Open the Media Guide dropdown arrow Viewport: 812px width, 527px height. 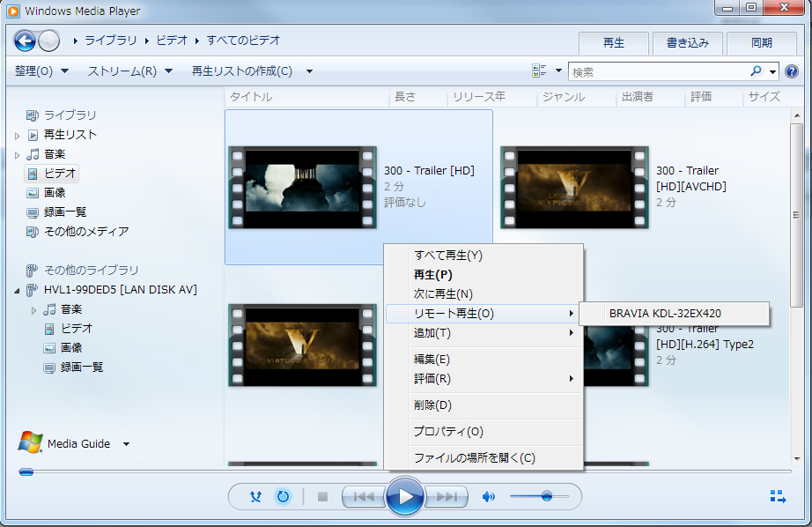tap(126, 444)
